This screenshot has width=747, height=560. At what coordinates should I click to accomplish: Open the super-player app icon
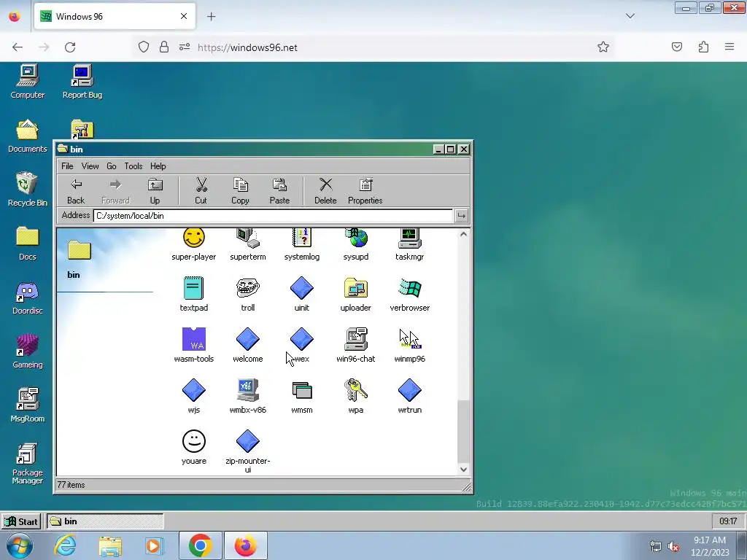194,238
